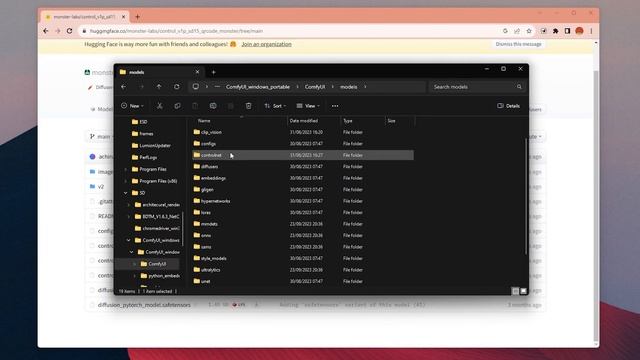Click the Search models field
640x360 pixels.
pos(473,87)
